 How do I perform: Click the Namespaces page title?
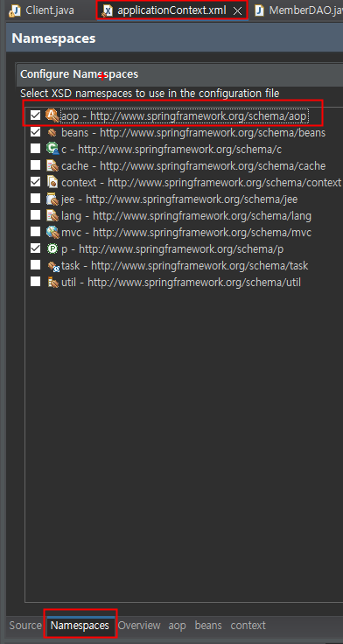coord(53,38)
